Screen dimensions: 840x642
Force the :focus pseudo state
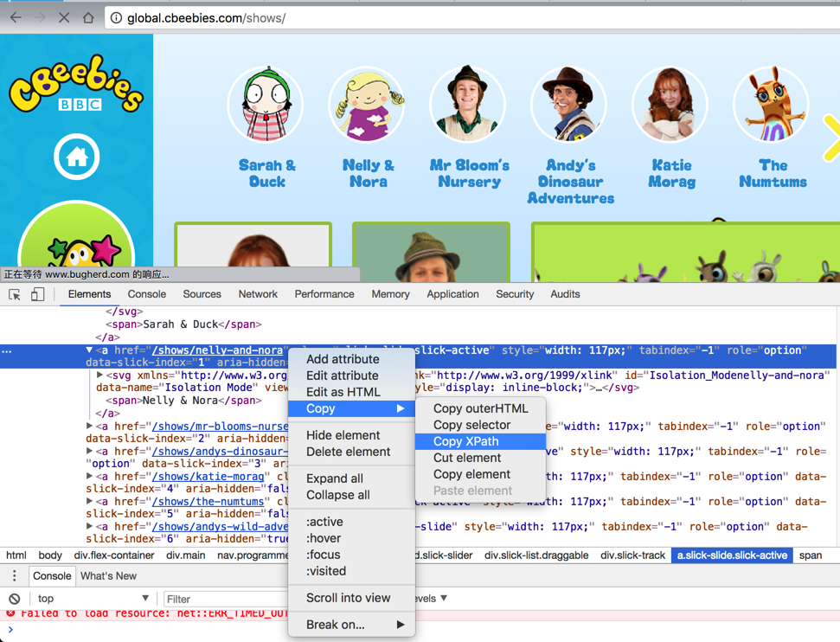click(351, 555)
